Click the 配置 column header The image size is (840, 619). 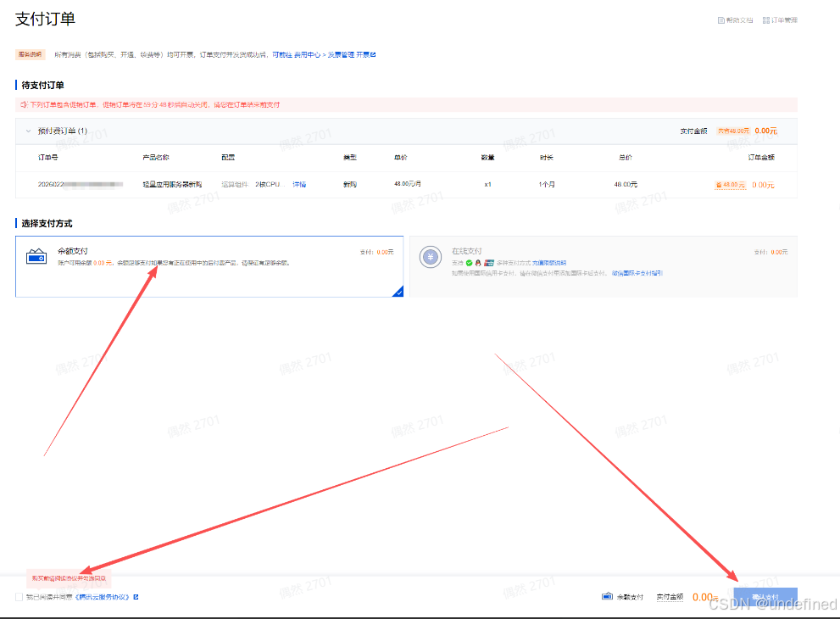click(228, 158)
